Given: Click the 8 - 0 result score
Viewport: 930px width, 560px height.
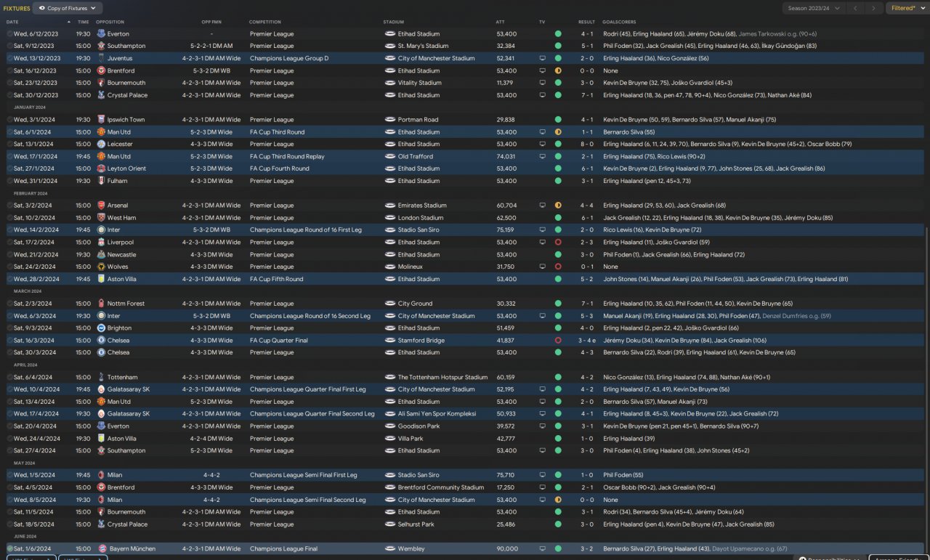Looking at the screenshot, I should tap(587, 144).
